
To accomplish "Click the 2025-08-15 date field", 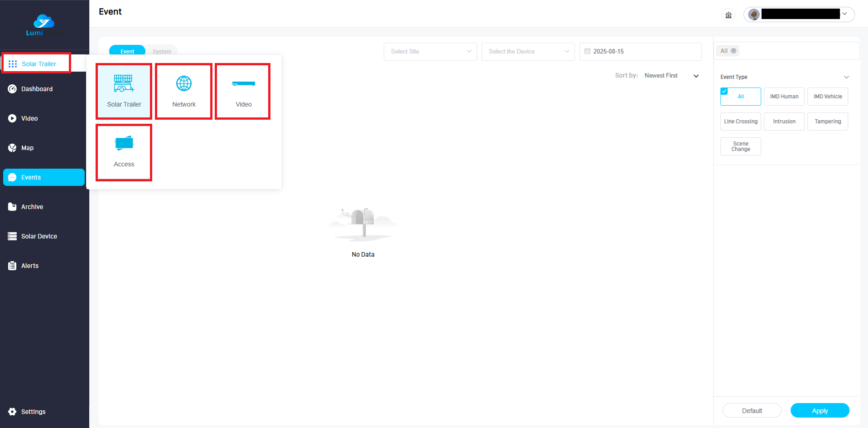I will point(640,52).
